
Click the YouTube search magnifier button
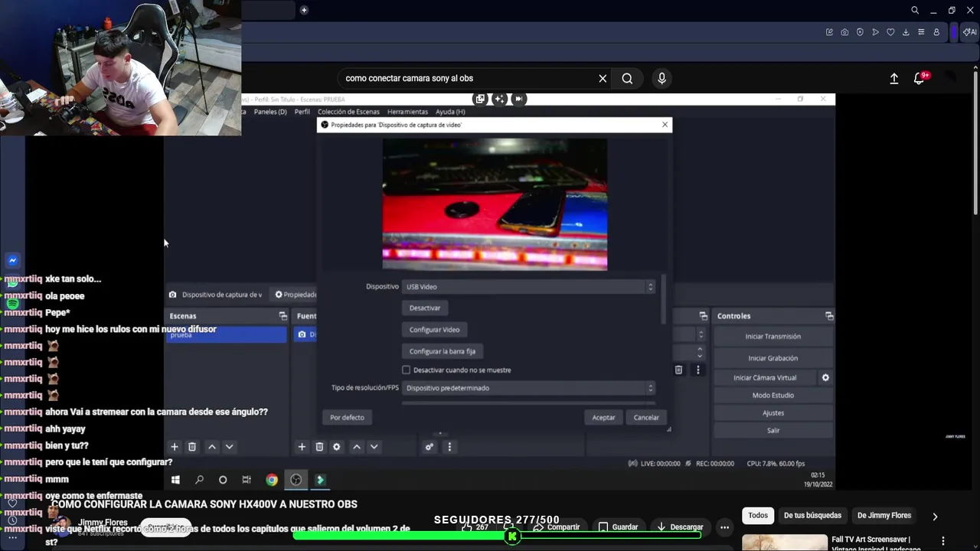pos(627,78)
